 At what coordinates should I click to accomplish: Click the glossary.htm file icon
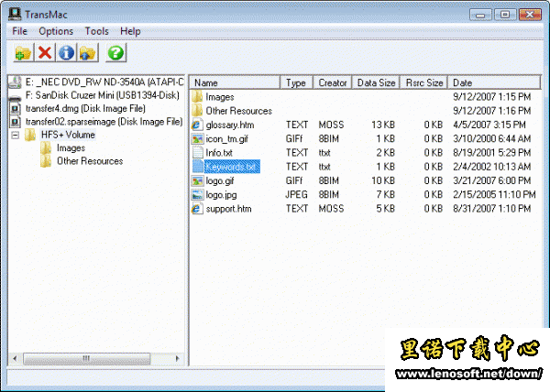coord(197,125)
